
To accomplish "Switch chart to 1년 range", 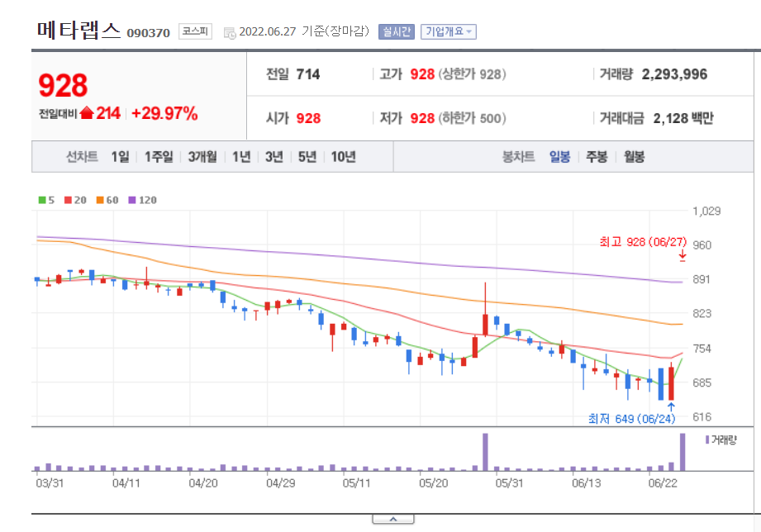I will 241,157.
